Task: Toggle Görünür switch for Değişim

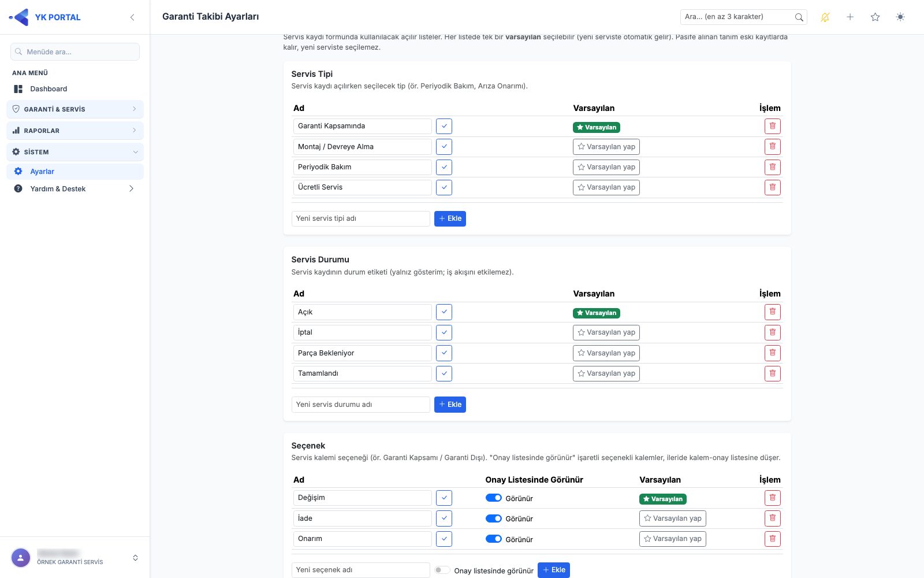Action: tap(494, 498)
